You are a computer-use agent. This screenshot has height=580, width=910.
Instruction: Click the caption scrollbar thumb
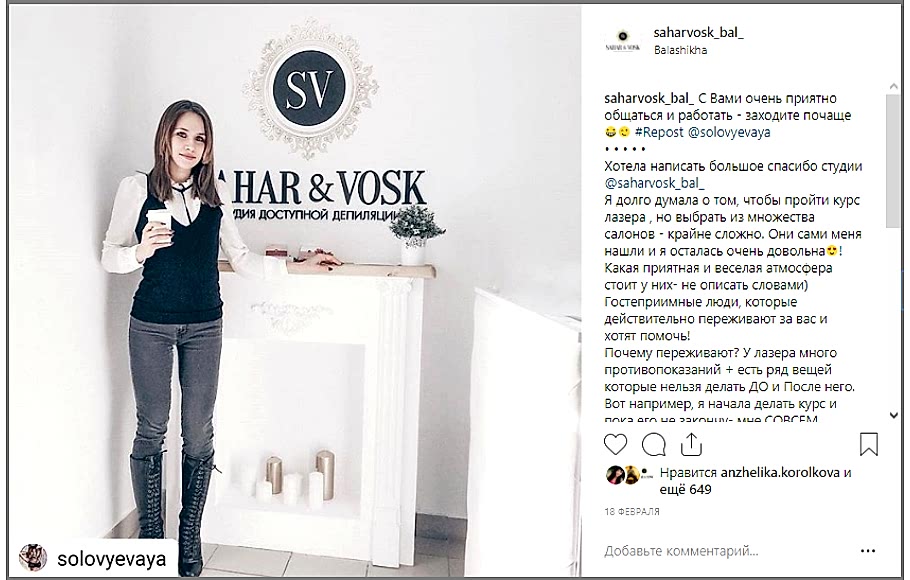pos(893,160)
